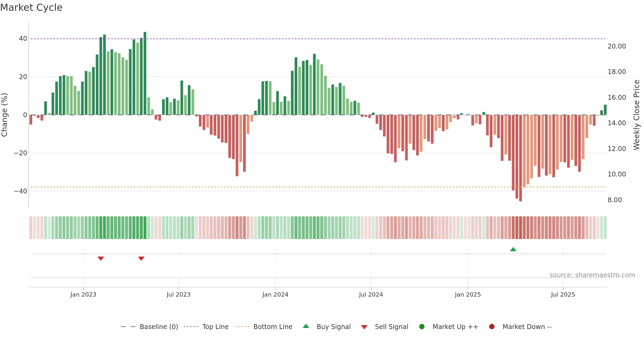Toggle Bottom Line legend entry
The height and width of the screenshot is (362, 644).
click(x=264, y=327)
